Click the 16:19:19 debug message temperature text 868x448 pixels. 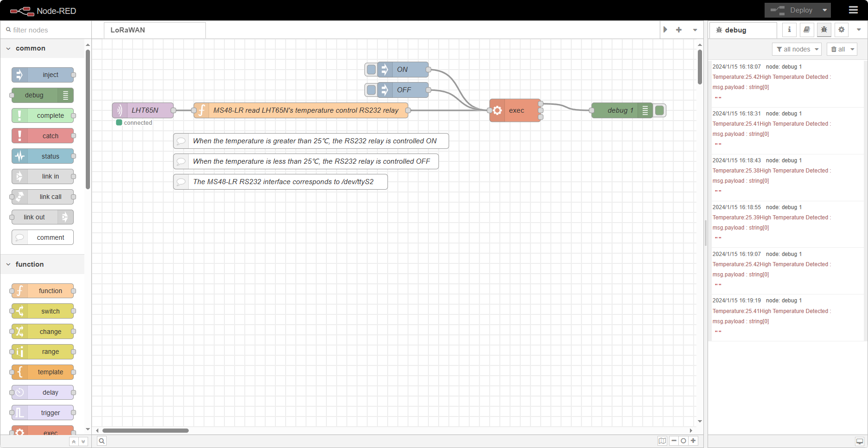pos(772,311)
